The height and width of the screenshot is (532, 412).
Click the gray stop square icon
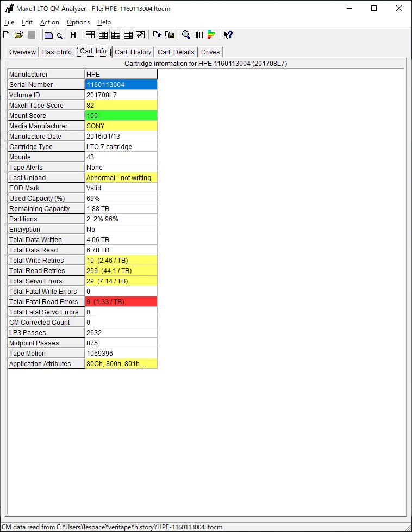[32, 35]
